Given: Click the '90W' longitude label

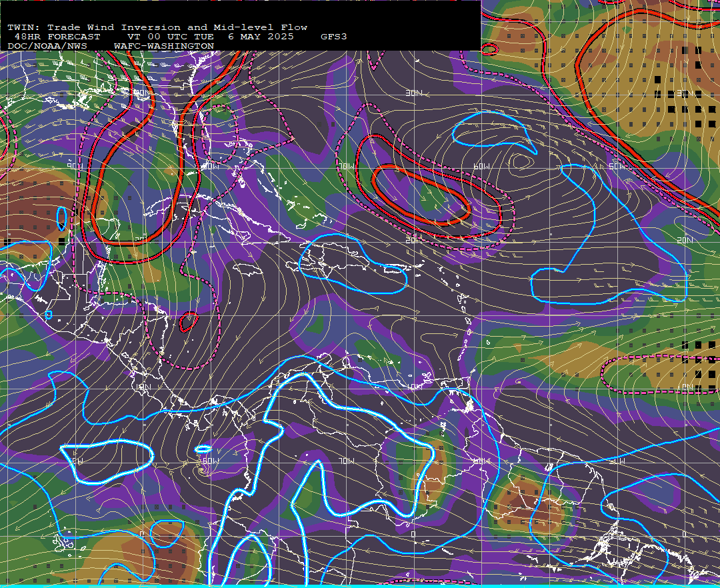Looking at the screenshot, I should [75, 166].
